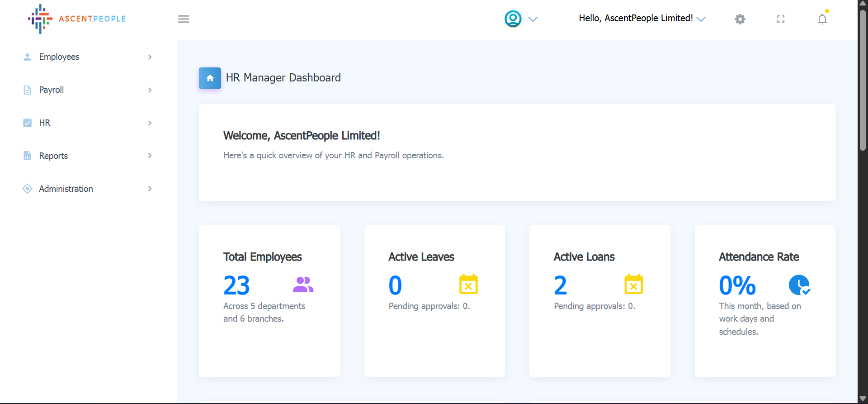868x404 pixels.
Task: Click the calendar icon in Active Loans card
Action: point(633,285)
